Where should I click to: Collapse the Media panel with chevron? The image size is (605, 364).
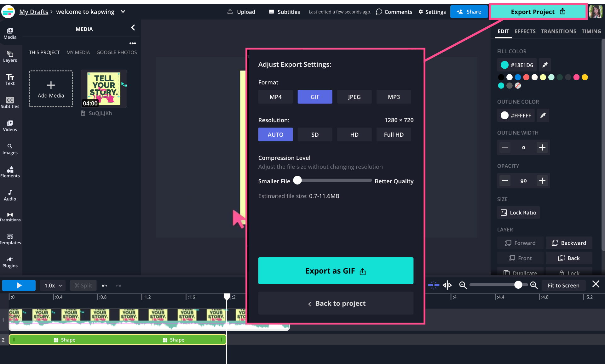click(x=133, y=28)
